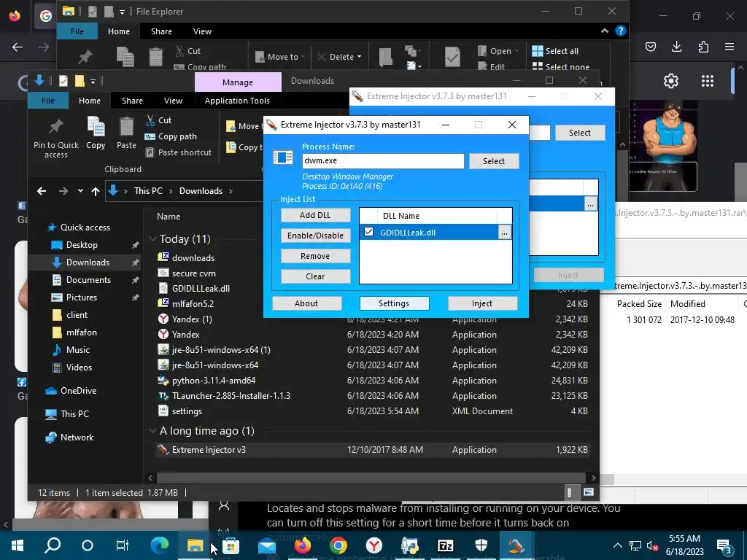Open the Firefox hamburger menu
The height and width of the screenshot is (560, 747).
pos(729,47)
